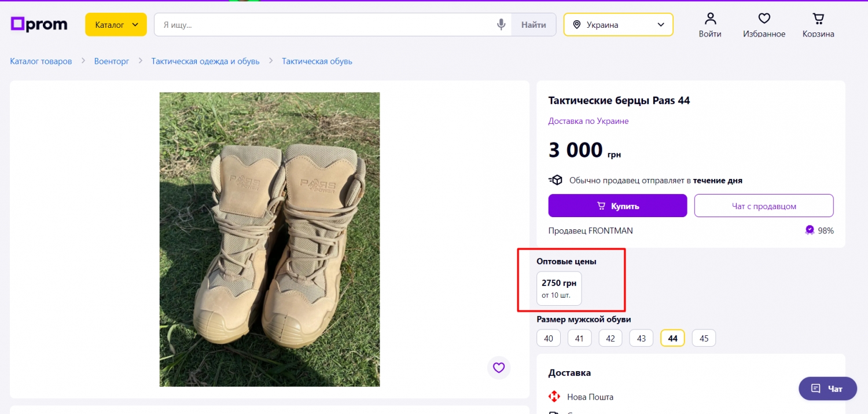Open Избранное heart icon in header

(x=764, y=19)
